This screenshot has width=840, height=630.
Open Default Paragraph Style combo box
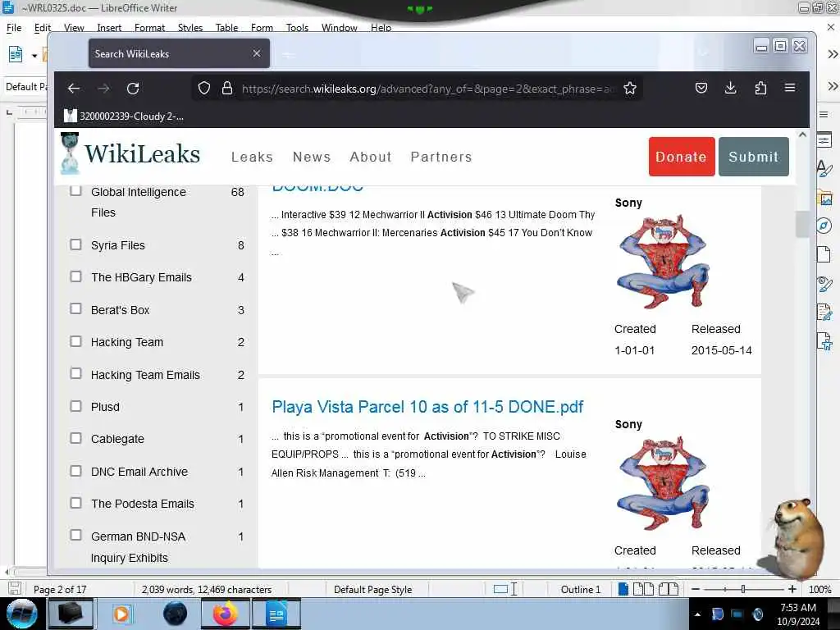tap(26, 87)
